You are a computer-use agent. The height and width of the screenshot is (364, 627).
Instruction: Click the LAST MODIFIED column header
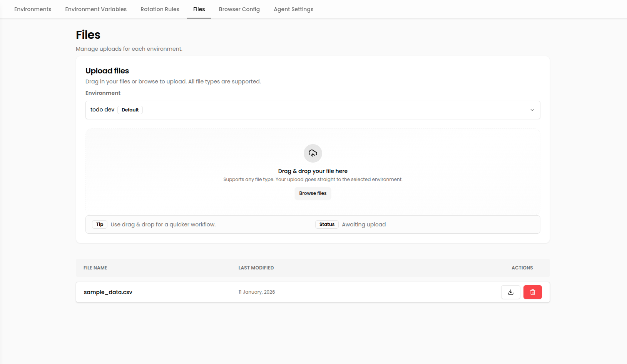click(256, 268)
